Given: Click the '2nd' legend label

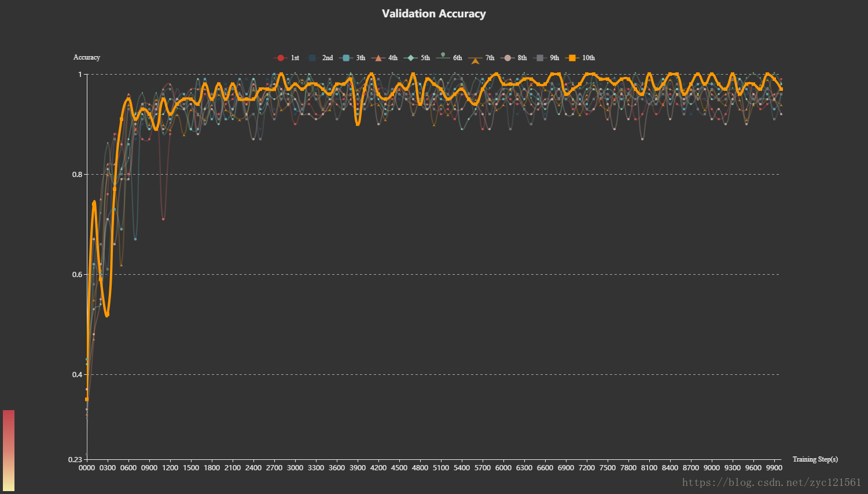Looking at the screenshot, I should pyautogui.click(x=328, y=58).
